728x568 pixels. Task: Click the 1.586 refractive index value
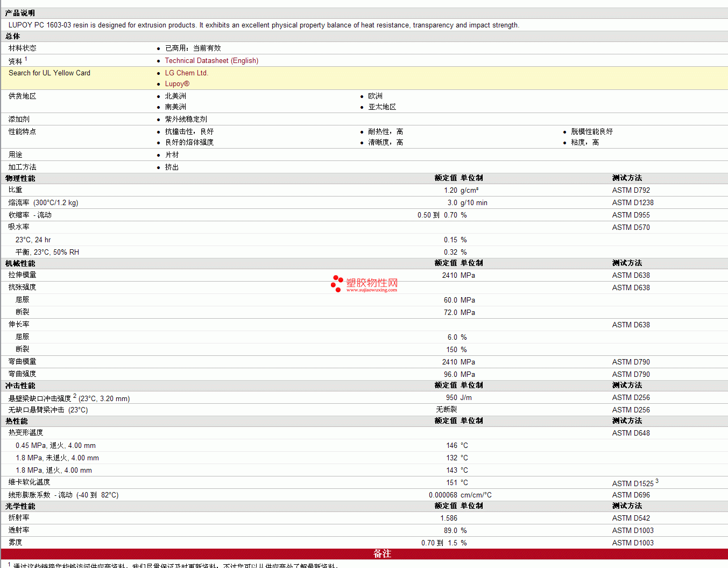click(x=449, y=518)
